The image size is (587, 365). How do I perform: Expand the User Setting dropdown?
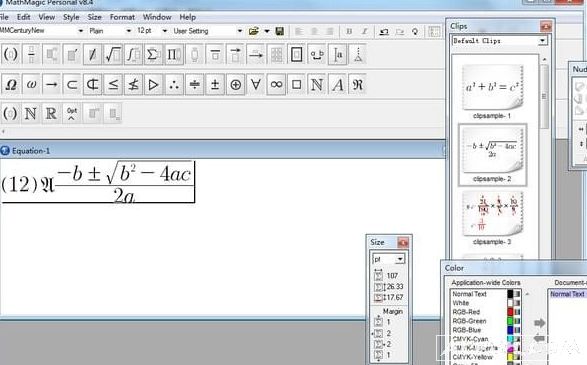[x=240, y=31]
